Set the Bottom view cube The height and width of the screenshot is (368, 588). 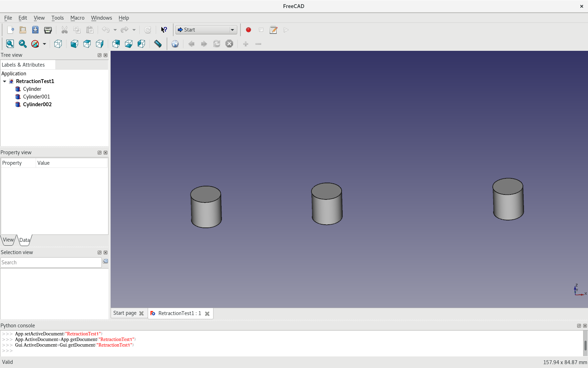click(x=128, y=44)
